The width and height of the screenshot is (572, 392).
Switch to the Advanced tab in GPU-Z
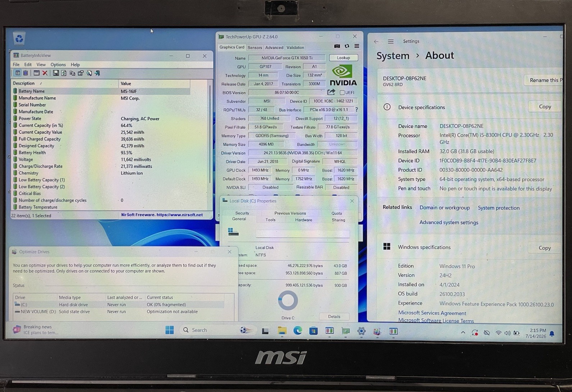click(x=274, y=47)
